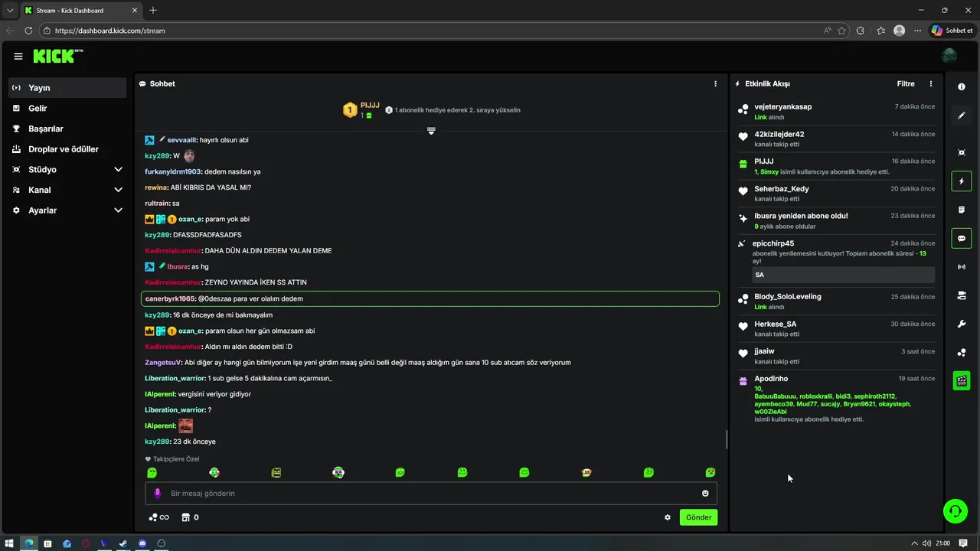
Task: Open a new browser tab
Action: tap(153, 10)
